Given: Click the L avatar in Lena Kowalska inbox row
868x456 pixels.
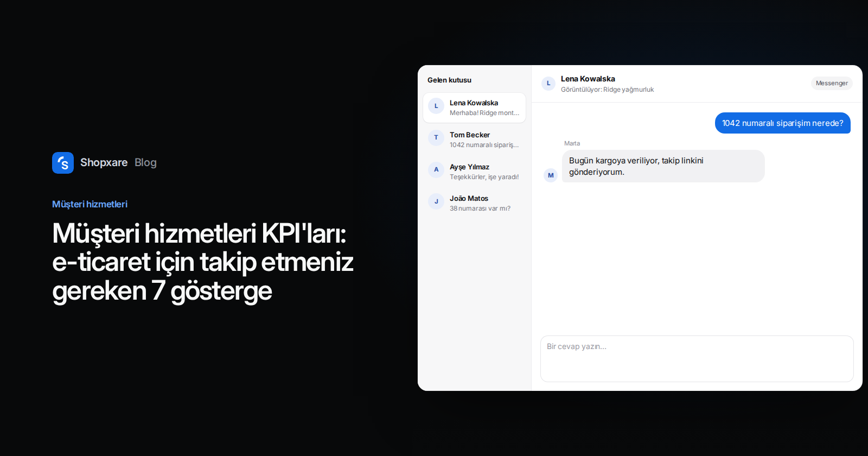Looking at the screenshot, I should click(436, 106).
